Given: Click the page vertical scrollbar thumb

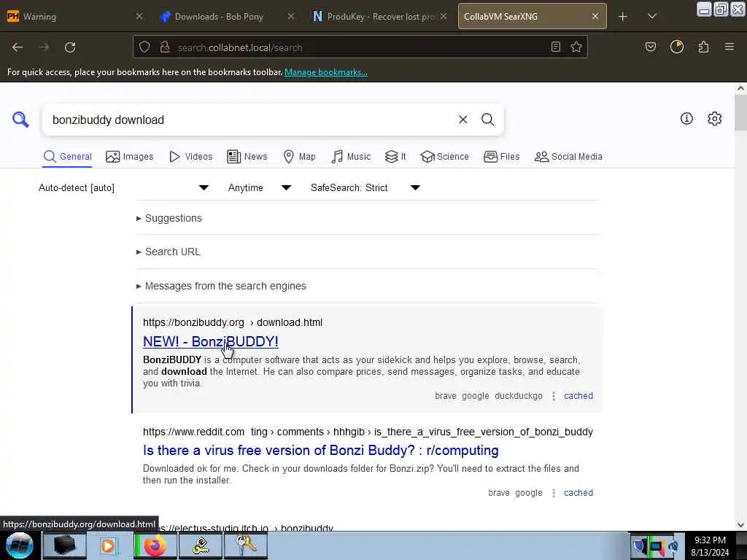Looking at the screenshot, I should coord(740,112).
